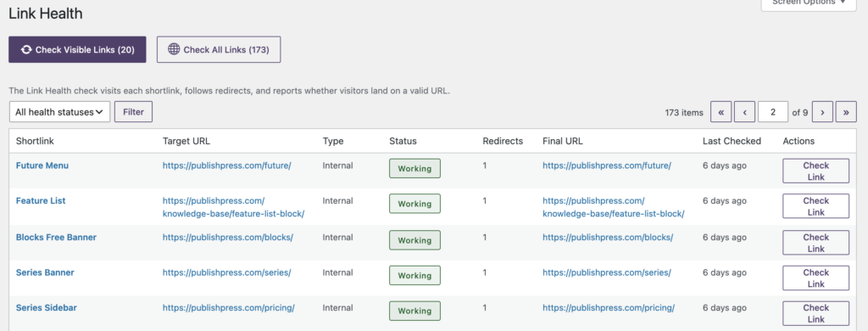Open the Final URL for Series Sidebar

coord(609,308)
